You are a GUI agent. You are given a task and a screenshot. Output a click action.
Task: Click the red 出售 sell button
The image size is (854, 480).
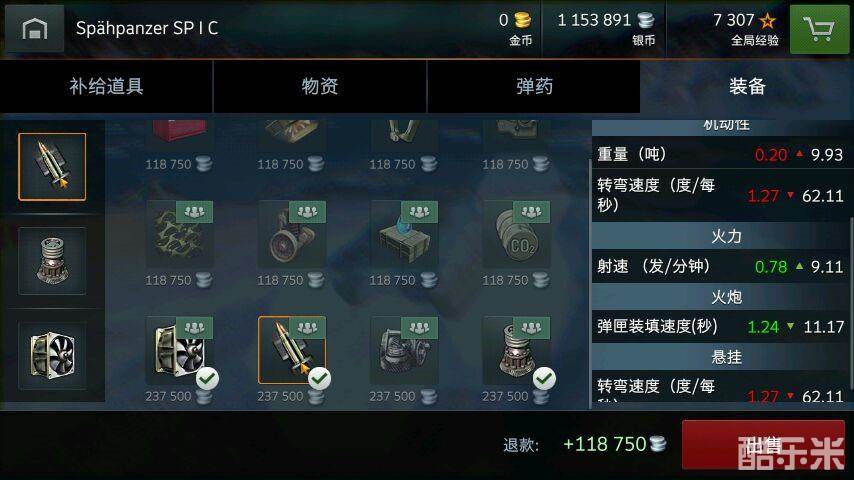point(764,445)
